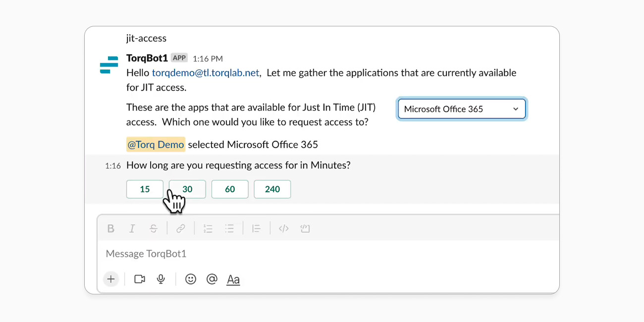644x322 pixels.
Task: Format text as inline code
Action: (x=283, y=228)
